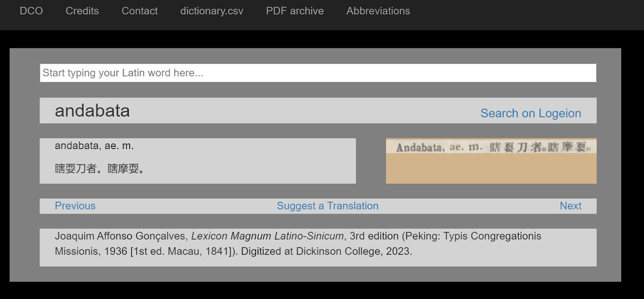Search andabata on Logeion
Screen dimensions: 644x299
(530, 113)
